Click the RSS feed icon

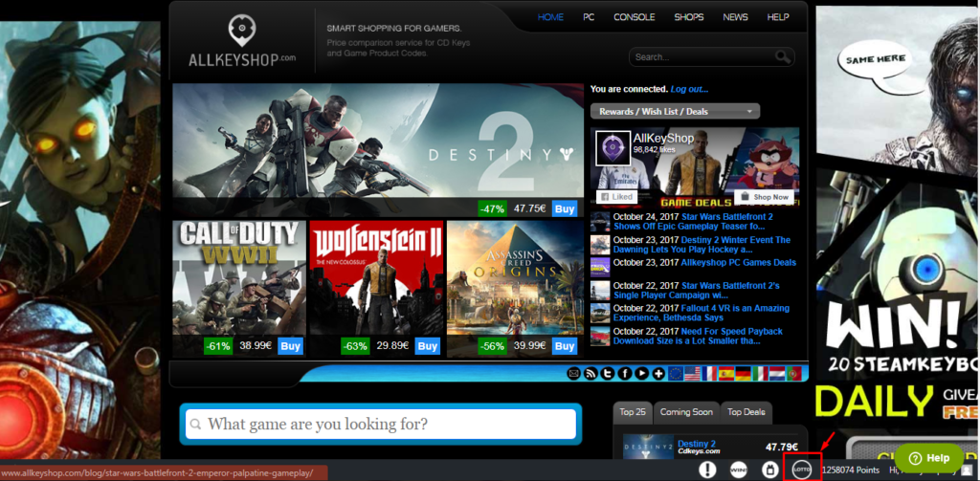coord(590,373)
